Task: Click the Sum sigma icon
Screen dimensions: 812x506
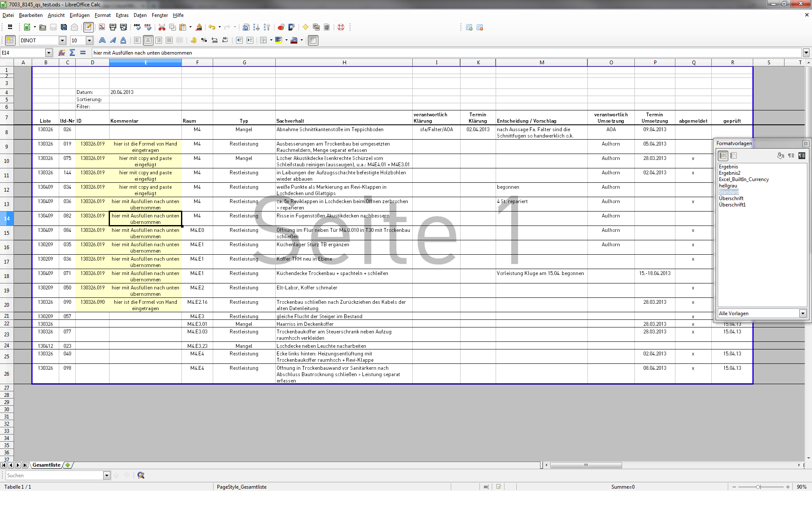Action: (72, 52)
